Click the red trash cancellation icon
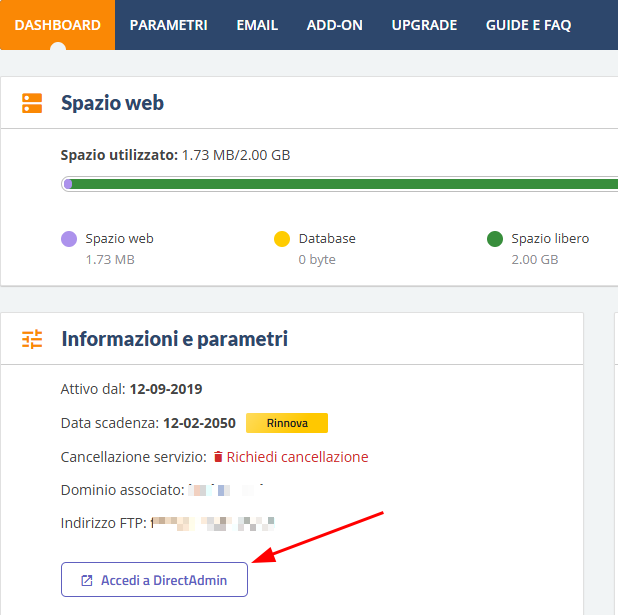The height and width of the screenshot is (615, 618). tap(218, 457)
